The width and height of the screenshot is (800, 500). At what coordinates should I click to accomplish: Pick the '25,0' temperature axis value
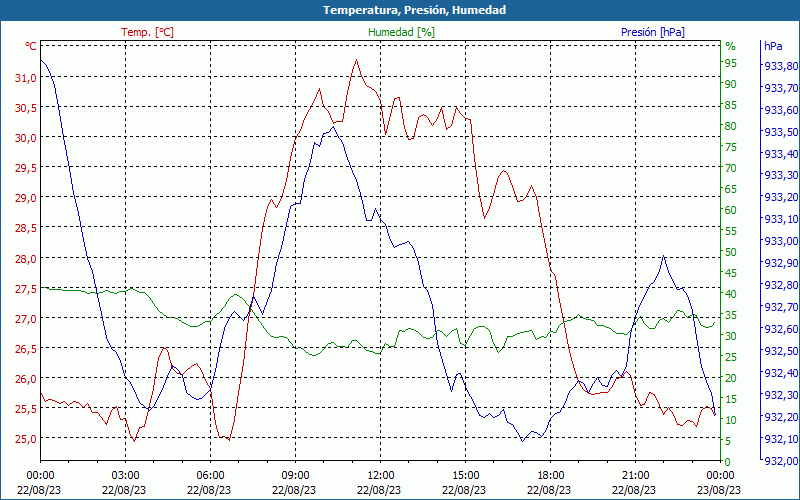[26, 439]
